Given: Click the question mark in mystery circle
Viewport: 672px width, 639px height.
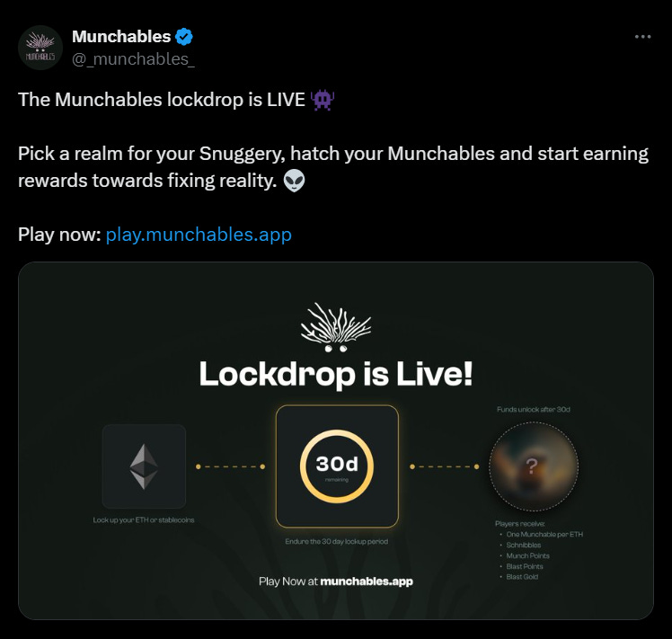Looking at the screenshot, I should click(x=532, y=466).
